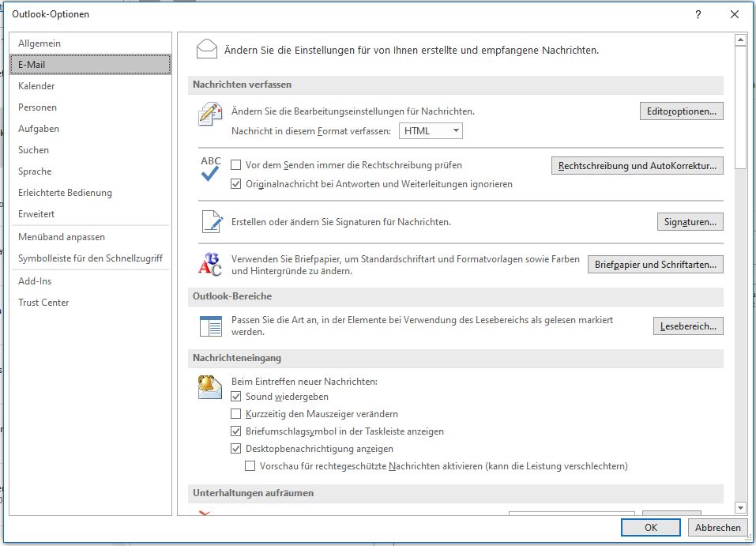Screen dimensions: 756x546
Task: Confirm the options with OK
Action: [650, 527]
